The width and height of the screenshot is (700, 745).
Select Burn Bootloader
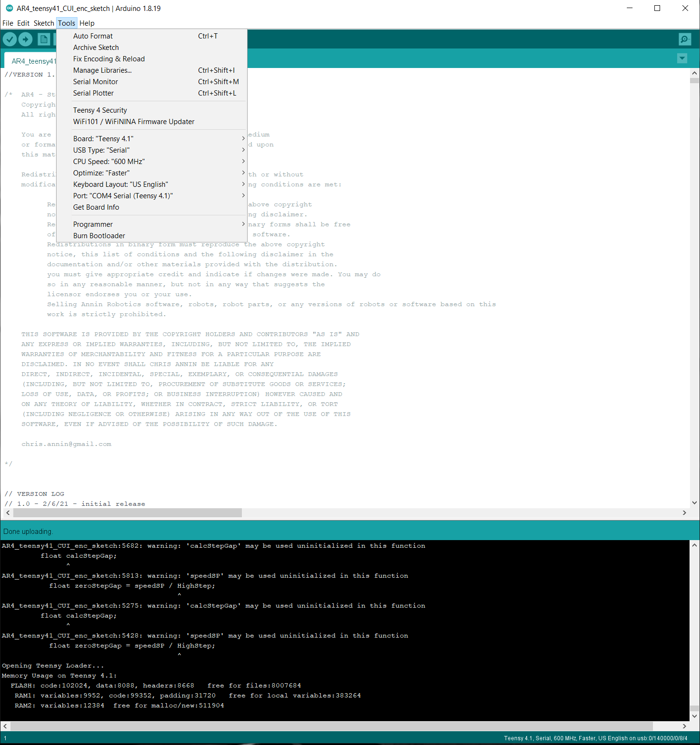coord(152,236)
